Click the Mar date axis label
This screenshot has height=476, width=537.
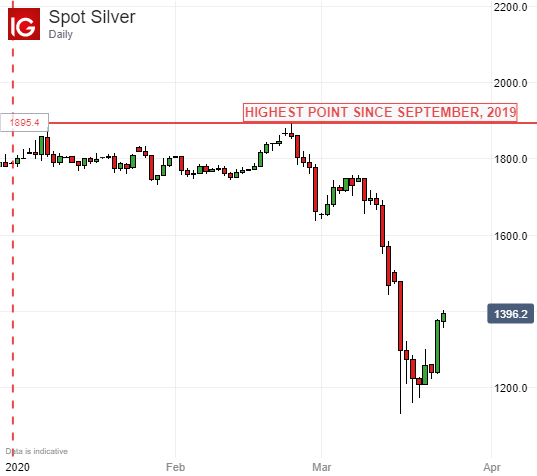point(322,467)
